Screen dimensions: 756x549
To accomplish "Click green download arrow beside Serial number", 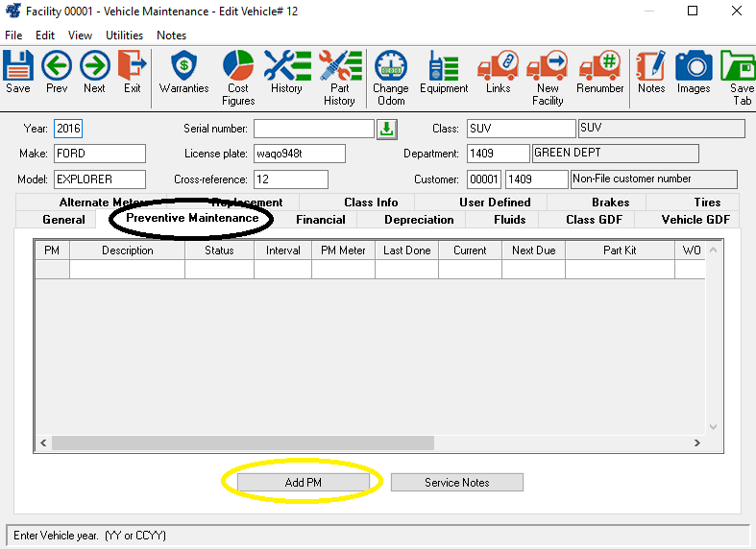I will (x=386, y=129).
